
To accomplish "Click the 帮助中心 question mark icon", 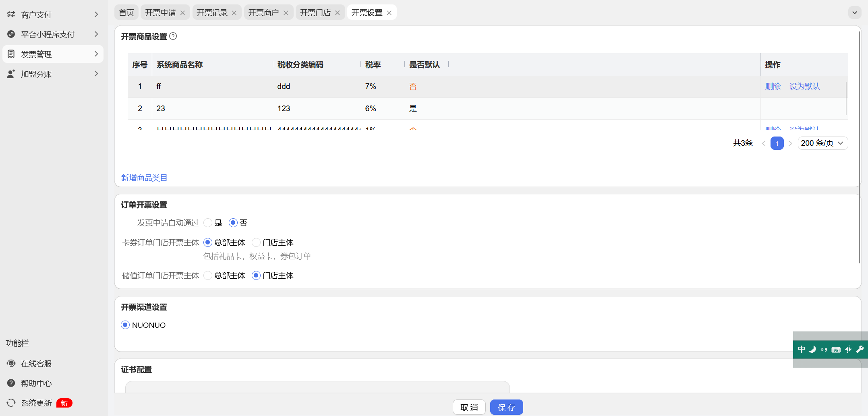I will point(11,383).
